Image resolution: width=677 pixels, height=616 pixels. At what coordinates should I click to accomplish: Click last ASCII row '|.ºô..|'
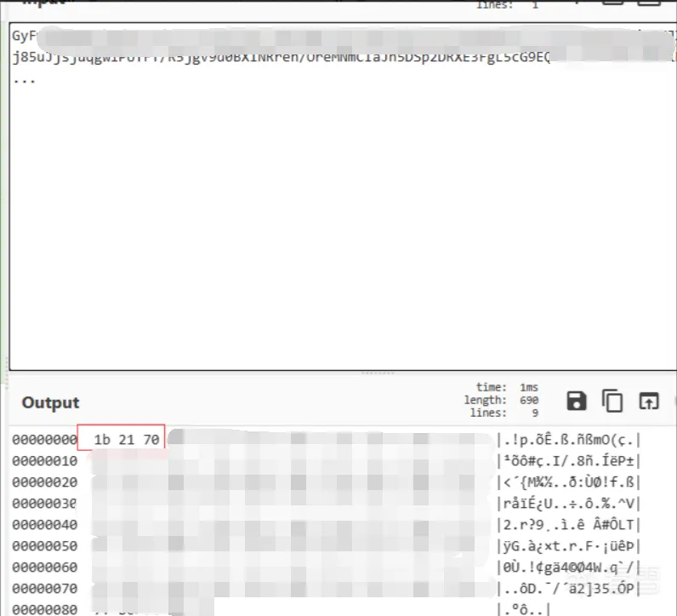pyautogui.click(x=523, y=609)
